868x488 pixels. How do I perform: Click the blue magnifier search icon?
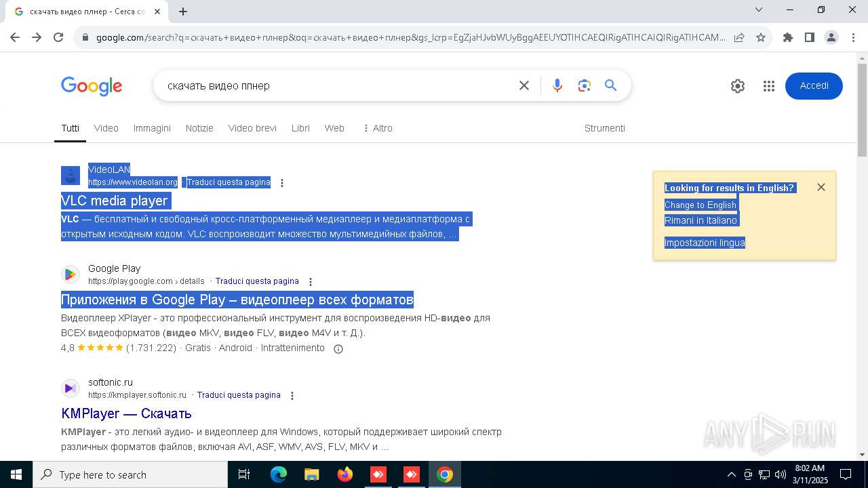click(611, 85)
